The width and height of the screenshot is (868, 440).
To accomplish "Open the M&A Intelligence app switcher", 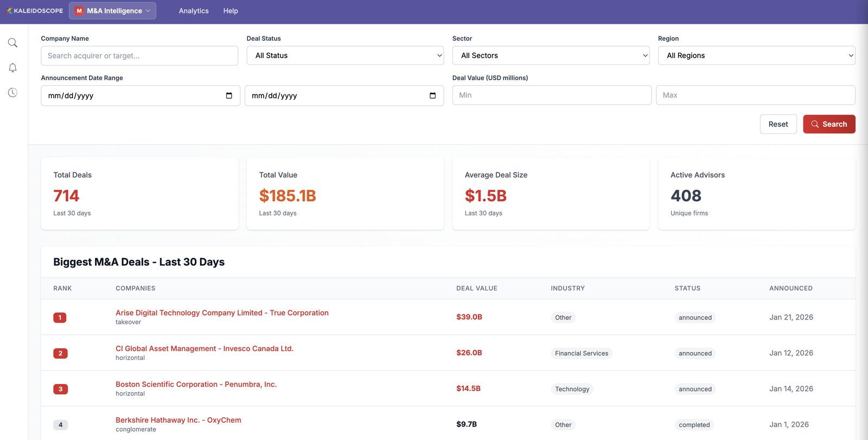I will point(112,11).
